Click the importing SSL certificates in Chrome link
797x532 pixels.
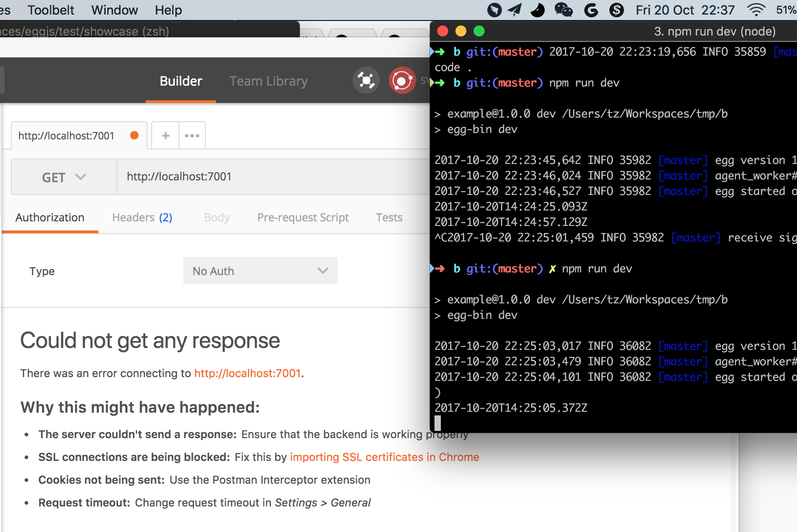coord(384,457)
